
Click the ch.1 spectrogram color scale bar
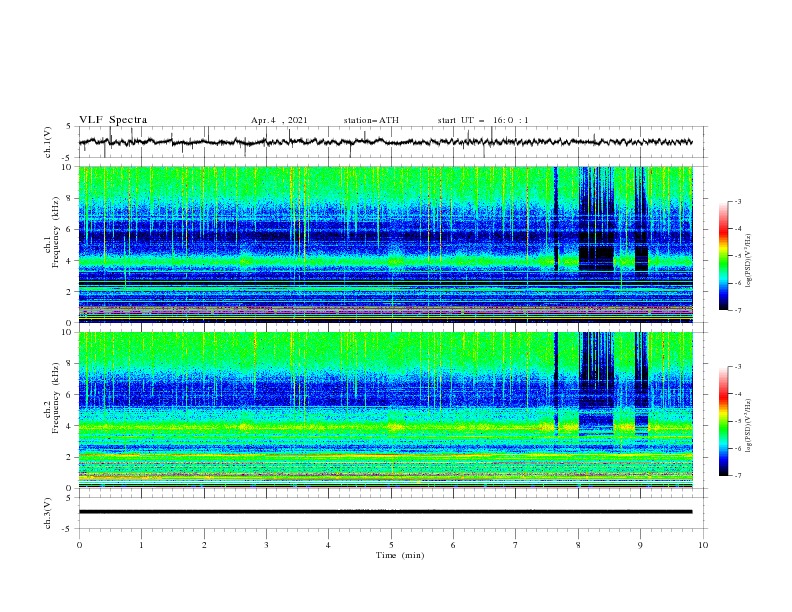[x=723, y=255]
